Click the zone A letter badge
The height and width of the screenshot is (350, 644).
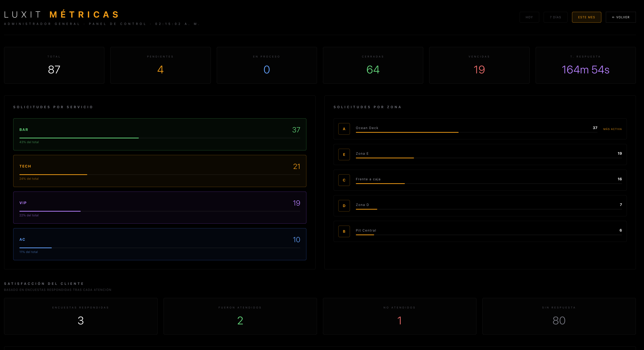(344, 129)
